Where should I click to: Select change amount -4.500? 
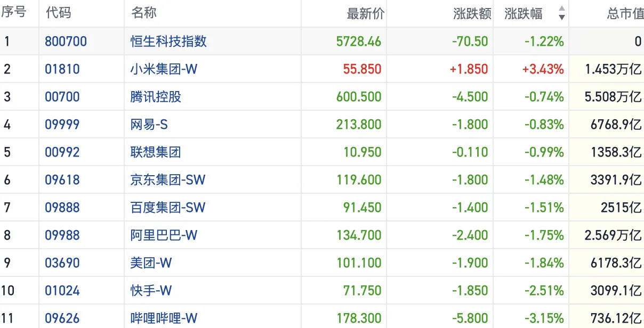point(470,97)
